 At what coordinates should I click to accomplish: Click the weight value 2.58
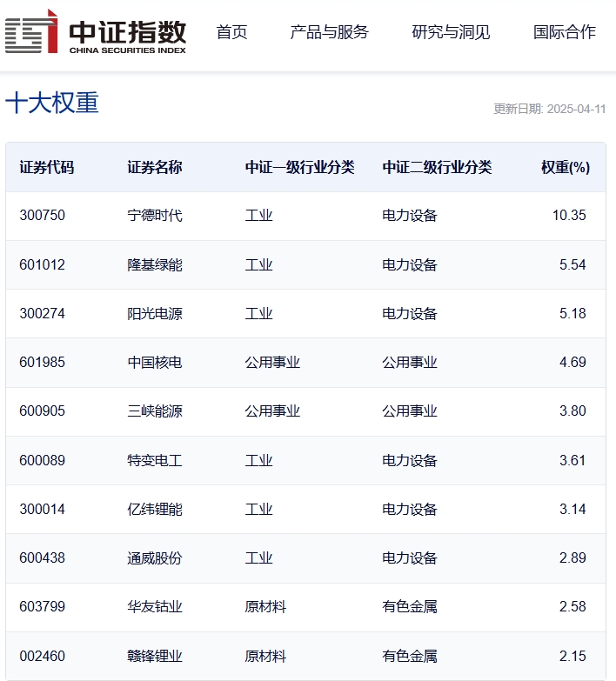[572, 606]
